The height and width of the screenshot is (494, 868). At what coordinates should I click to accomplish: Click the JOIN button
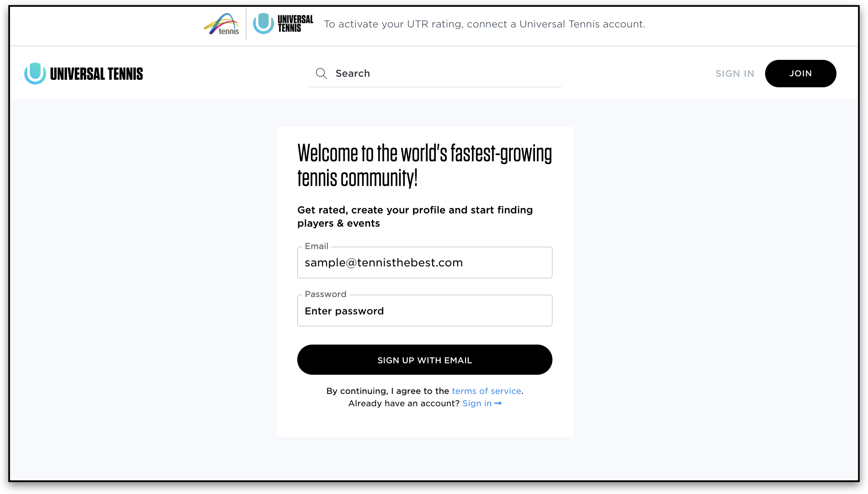(x=800, y=73)
